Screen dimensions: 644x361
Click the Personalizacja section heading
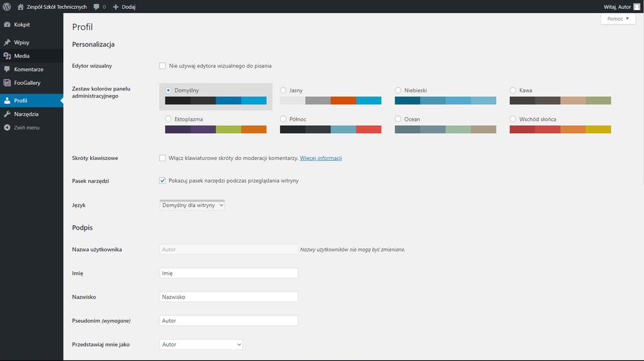tap(93, 44)
